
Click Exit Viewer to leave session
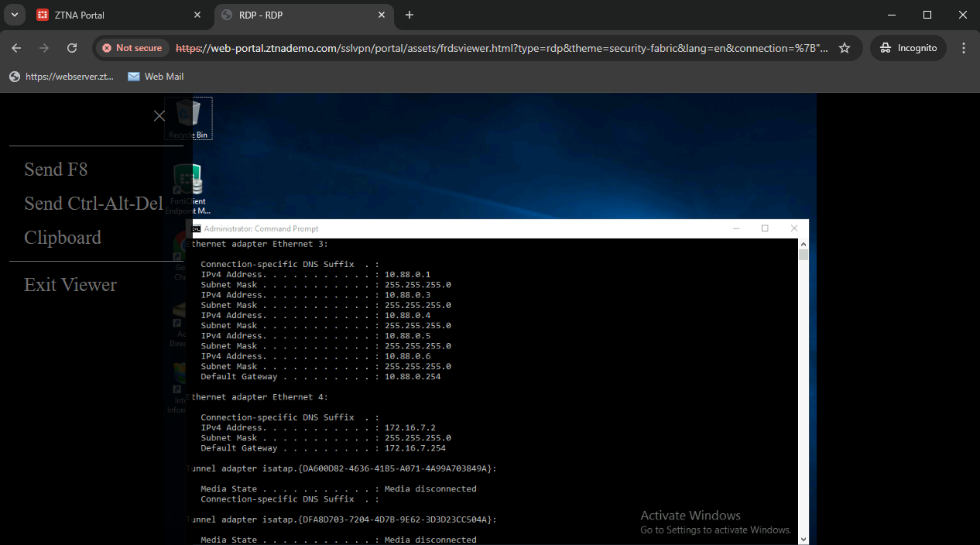coord(70,285)
